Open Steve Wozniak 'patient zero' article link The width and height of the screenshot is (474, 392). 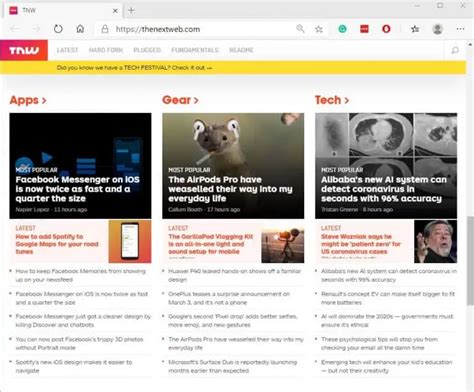click(x=361, y=244)
